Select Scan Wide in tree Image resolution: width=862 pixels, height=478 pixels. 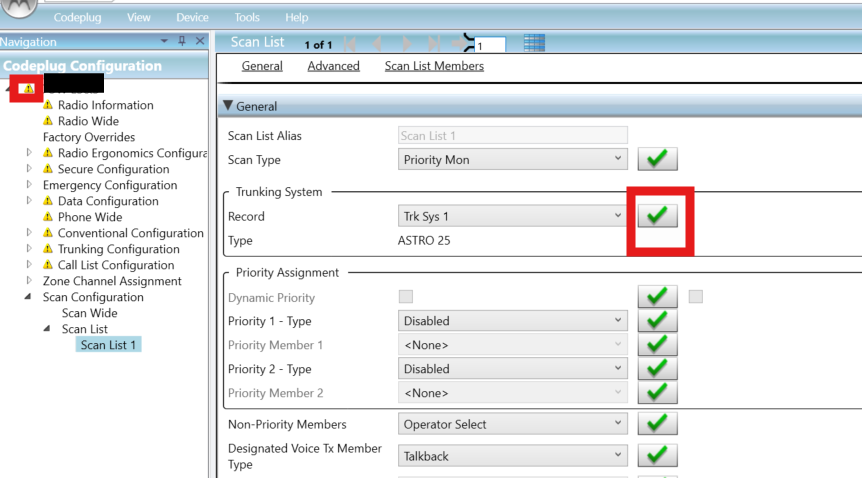point(90,313)
